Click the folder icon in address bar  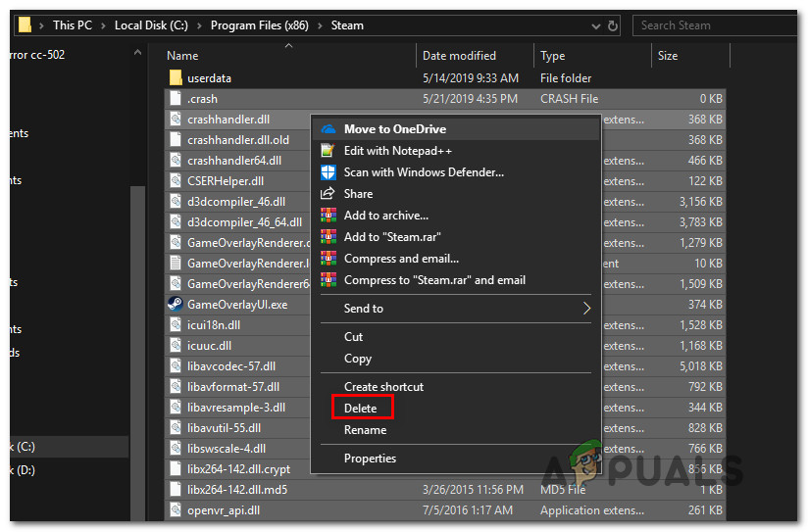tap(25, 24)
